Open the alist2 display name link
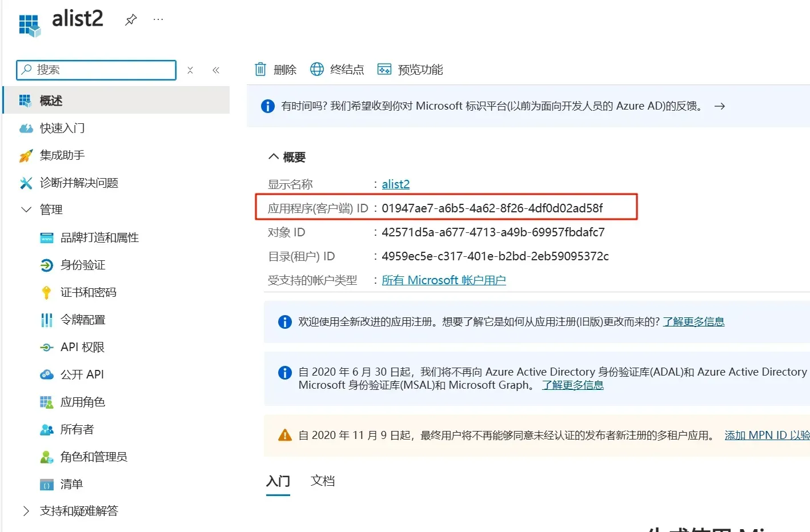Screen dimensions: 810x532 pyautogui.click(x=396, y=184)
